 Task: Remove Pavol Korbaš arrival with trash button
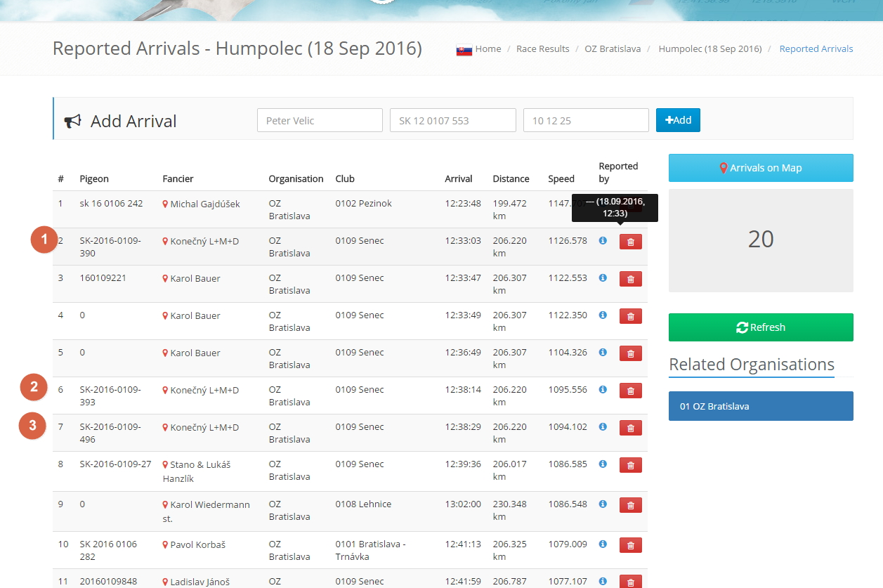pyautogui.click(x=630, y=545)
